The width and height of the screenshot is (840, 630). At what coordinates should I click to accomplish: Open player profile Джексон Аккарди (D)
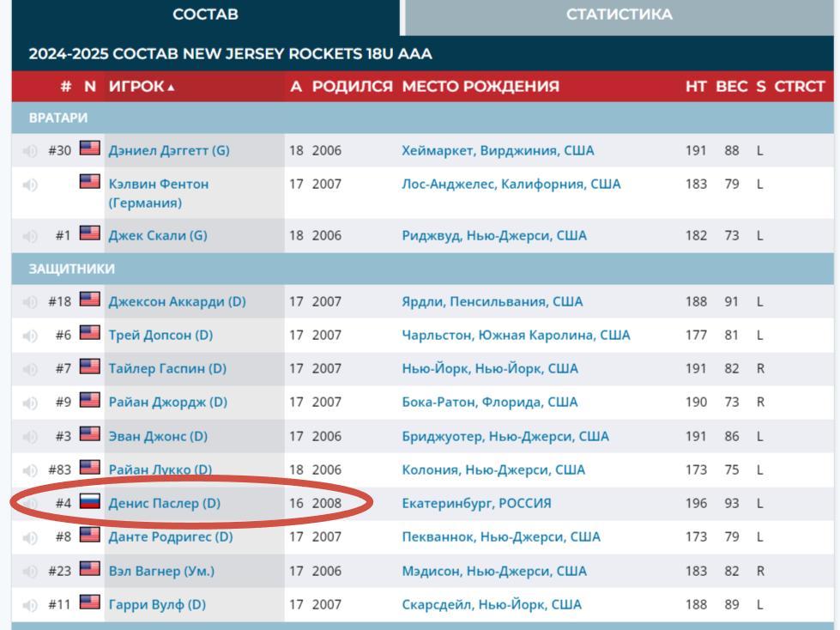(177, 301)
